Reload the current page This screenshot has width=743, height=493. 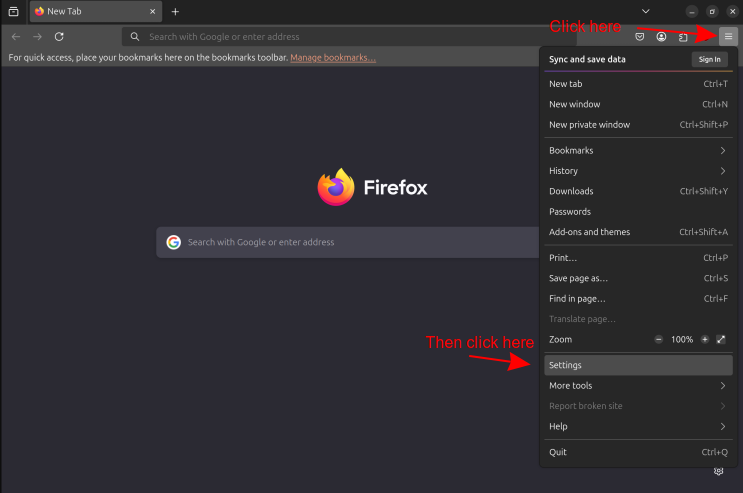[60, 37]
